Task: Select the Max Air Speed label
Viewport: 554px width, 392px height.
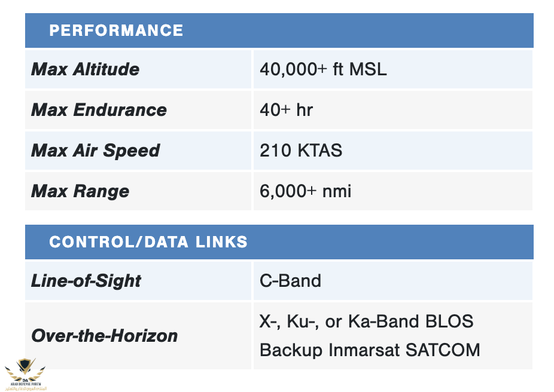Action: (95, 151)
